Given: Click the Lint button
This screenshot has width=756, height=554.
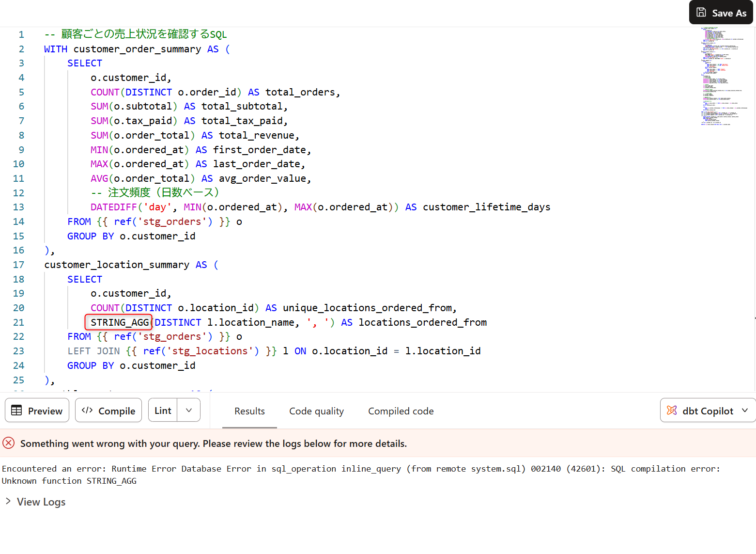Looking at the screenshot, I should pyautogui.click(x=163, y=411).
